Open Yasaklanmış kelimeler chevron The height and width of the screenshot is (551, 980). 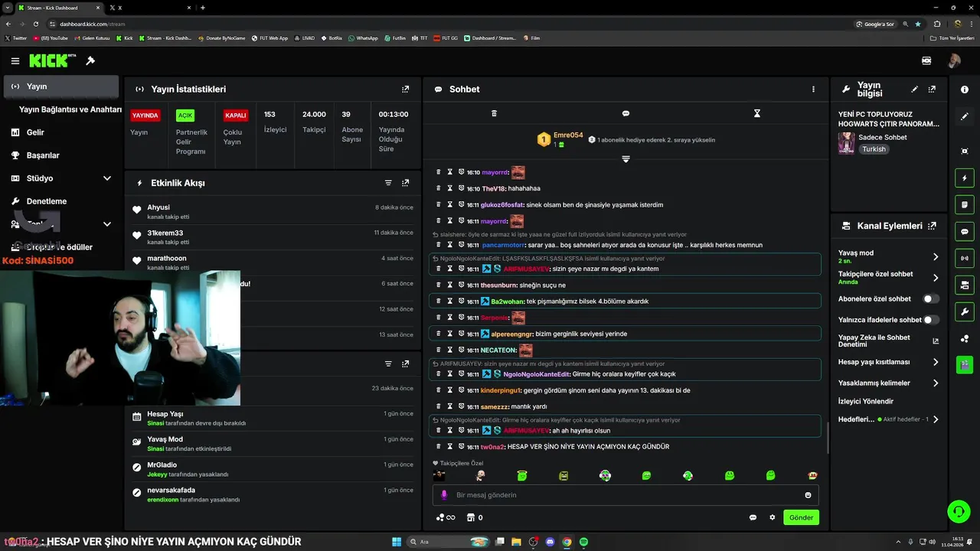936,383
